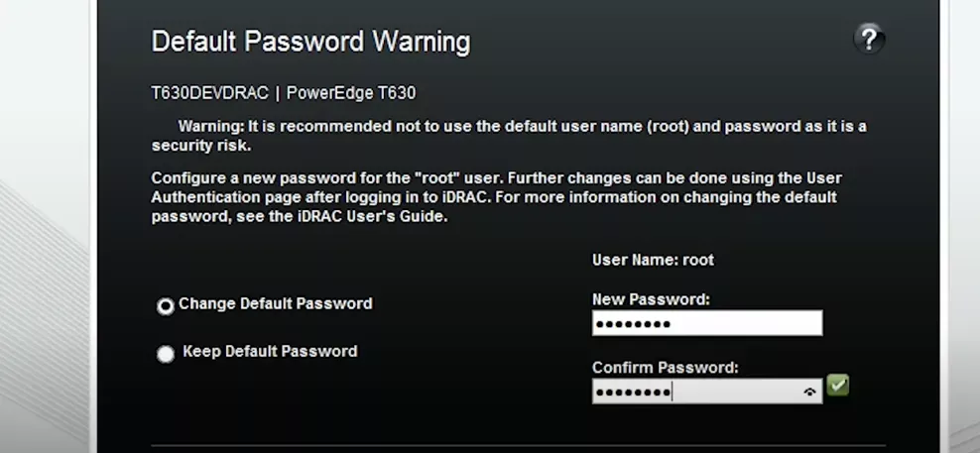Select the Change Default Password radio button

pyautogui.click(x=166, y=306)
